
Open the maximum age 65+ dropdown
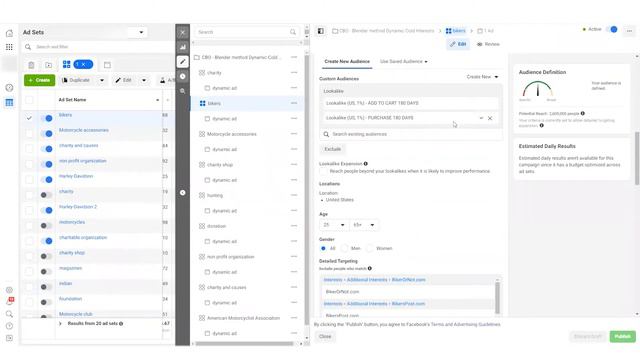[x=364, y=225]
